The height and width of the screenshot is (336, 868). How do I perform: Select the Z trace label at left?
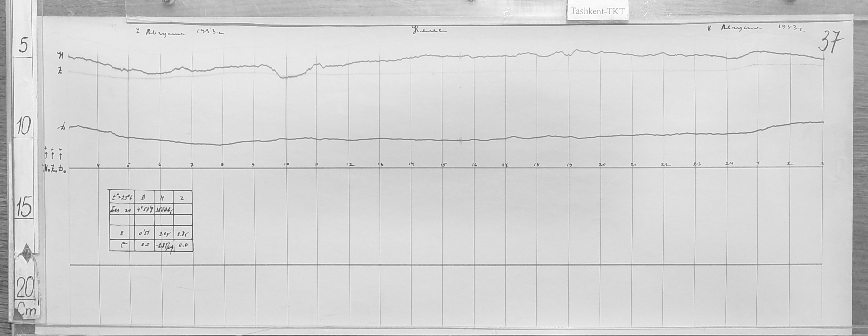coord(60,71)
